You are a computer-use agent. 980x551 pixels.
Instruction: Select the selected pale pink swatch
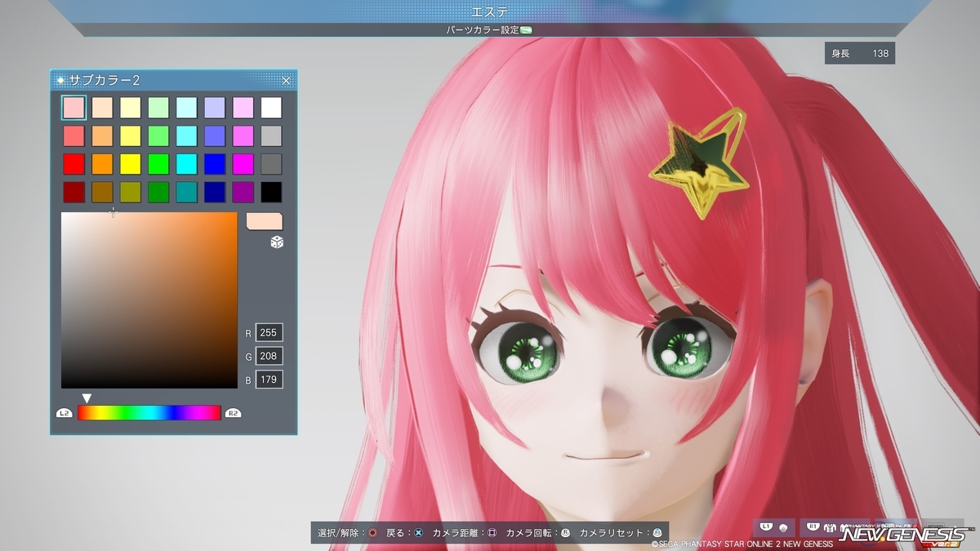pos(73,107)
